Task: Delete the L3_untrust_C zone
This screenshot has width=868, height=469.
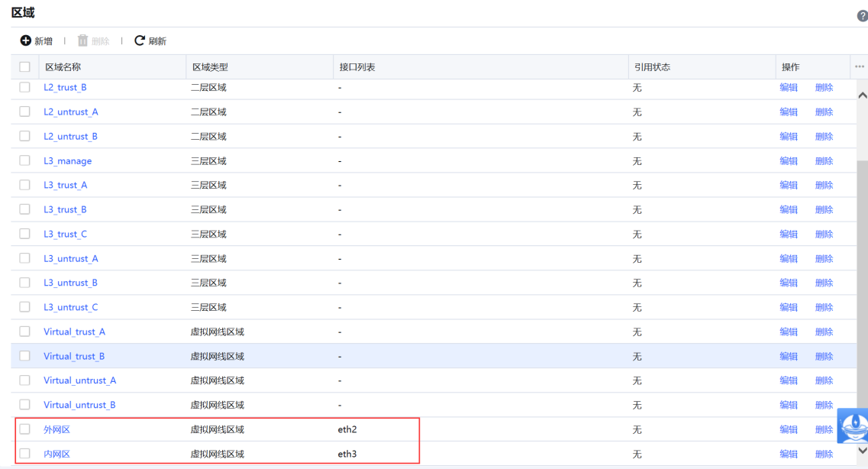Action: (824, 307)
